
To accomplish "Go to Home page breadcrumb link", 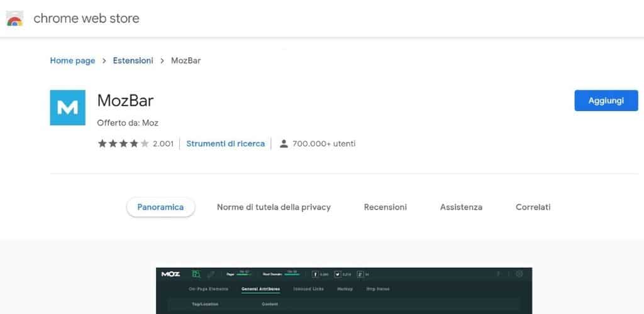I will (x=72, y=61).
